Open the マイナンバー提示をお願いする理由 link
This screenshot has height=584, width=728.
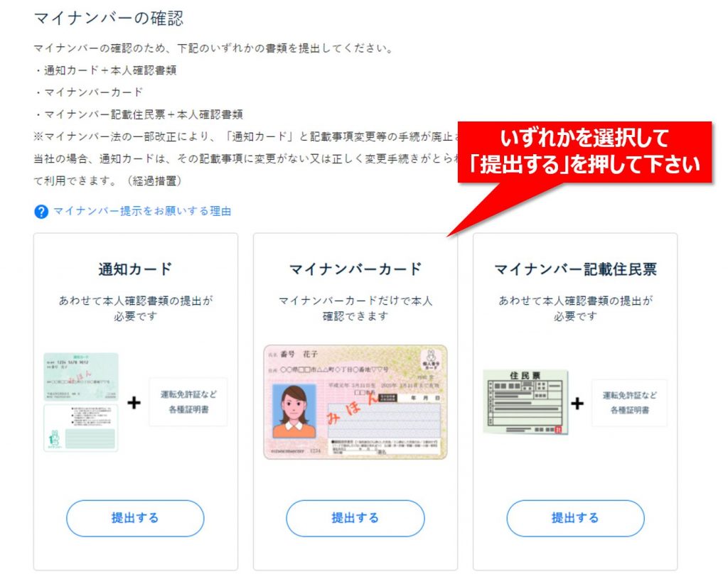point(142,211)
